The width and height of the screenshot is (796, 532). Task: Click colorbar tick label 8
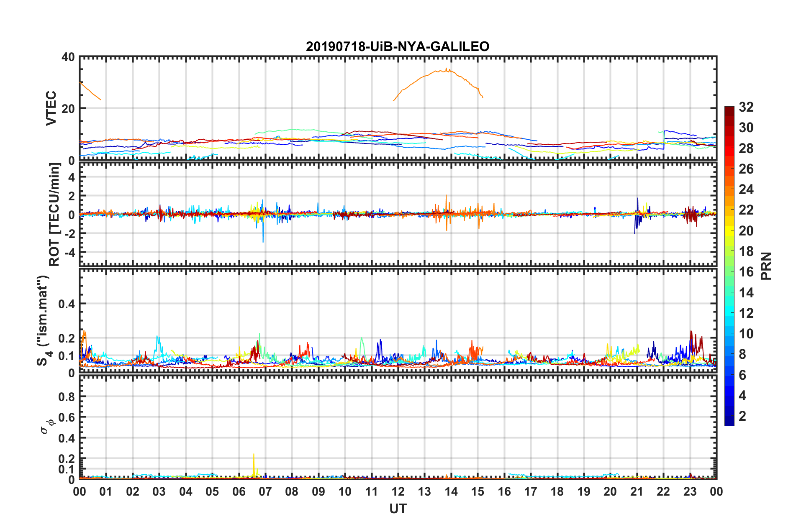coord(742,354)
